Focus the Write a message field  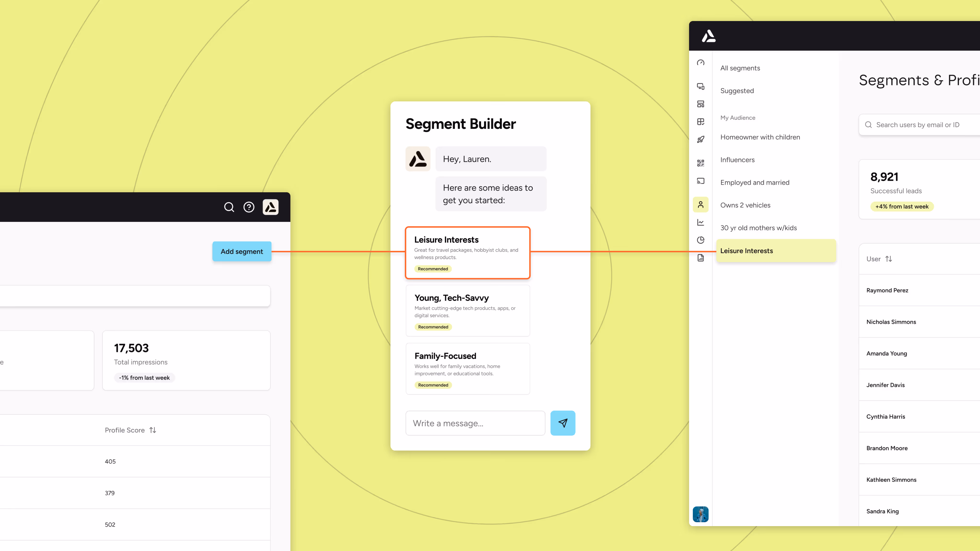[475, 423]
